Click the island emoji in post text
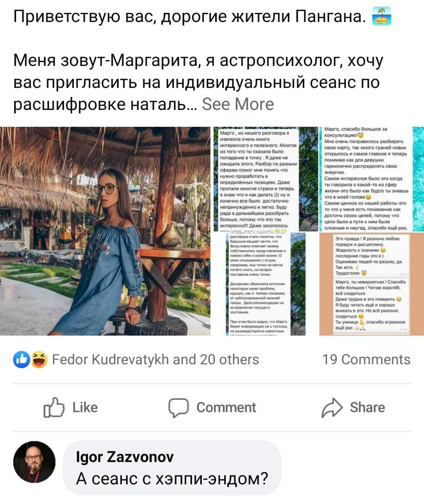This screenshot has height=504, width=424. (x=381, y=16)
